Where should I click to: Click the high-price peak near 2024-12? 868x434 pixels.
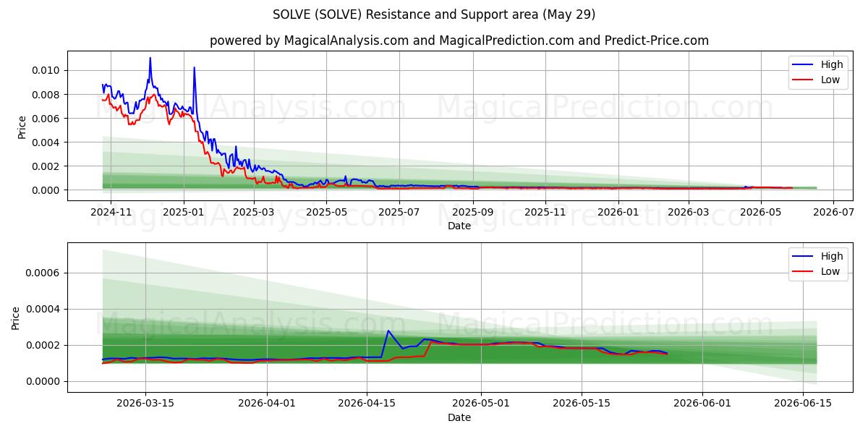[x=150, y=59]
